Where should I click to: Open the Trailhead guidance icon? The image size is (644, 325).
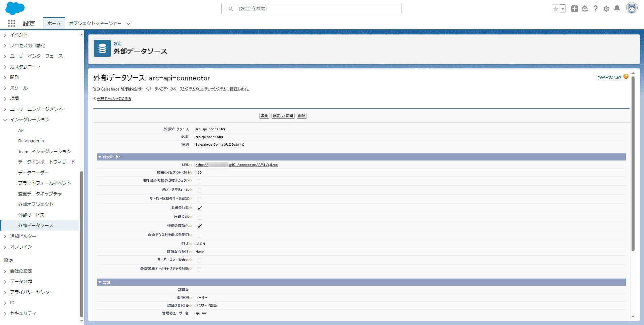click(x=585, y=9)
